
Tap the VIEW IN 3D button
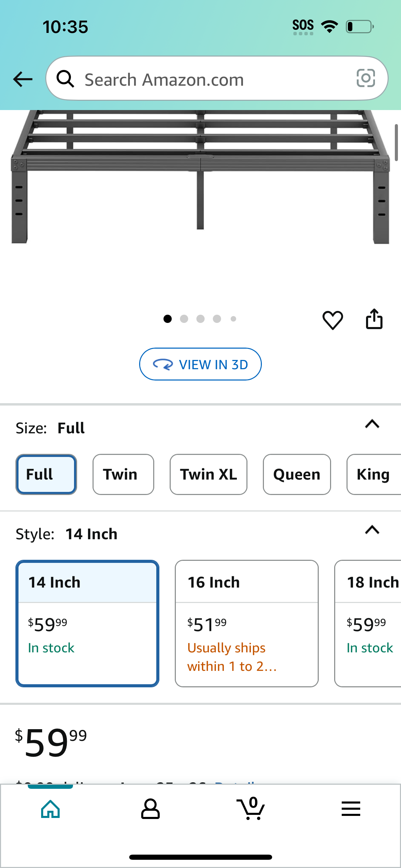200,364
